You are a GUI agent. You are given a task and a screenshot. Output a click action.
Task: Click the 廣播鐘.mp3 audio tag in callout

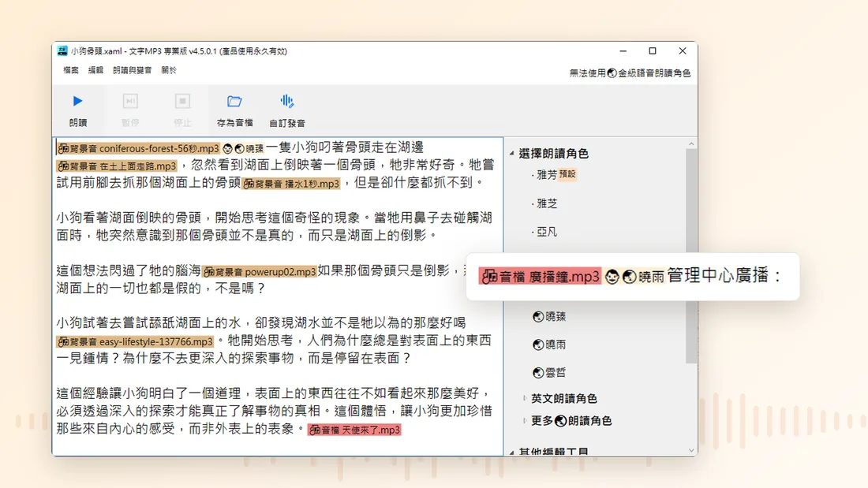tap(540, 276)
